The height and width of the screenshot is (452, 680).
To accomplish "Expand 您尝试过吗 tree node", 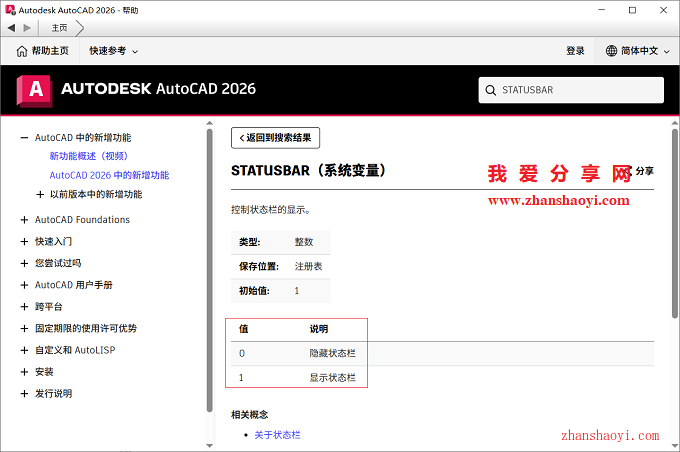I will [x=24, y=263].
